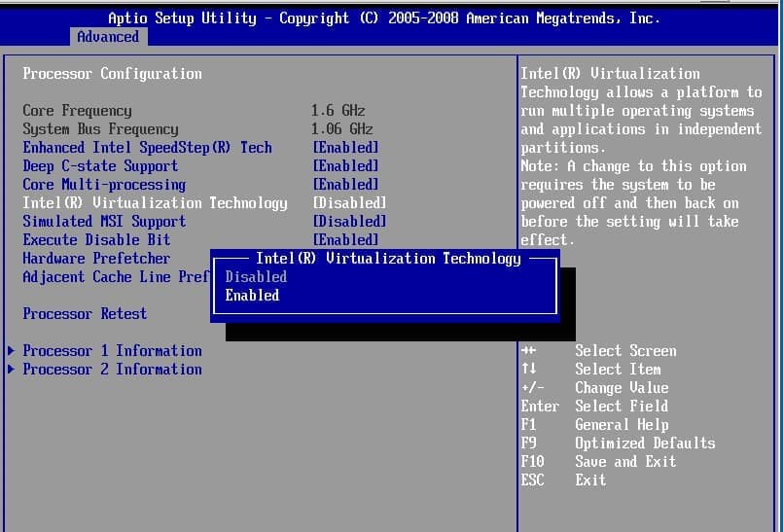Open the Execute Disable Bit value
Image resolution: width=783 pixels, height=532 pixels.
pyautogui.click(x=345, y=240)
